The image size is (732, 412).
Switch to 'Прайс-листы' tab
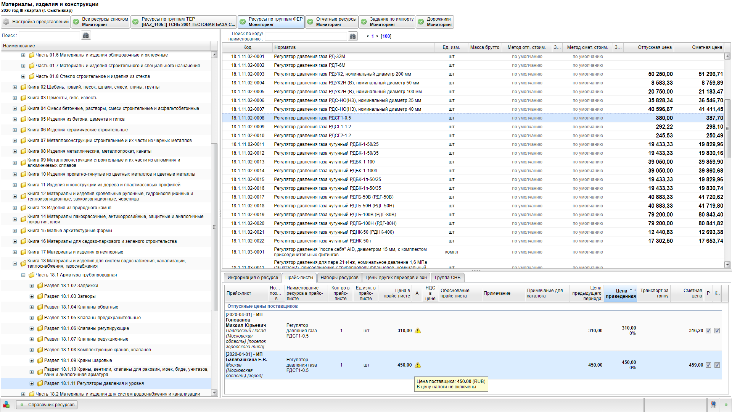coord(300,278)
